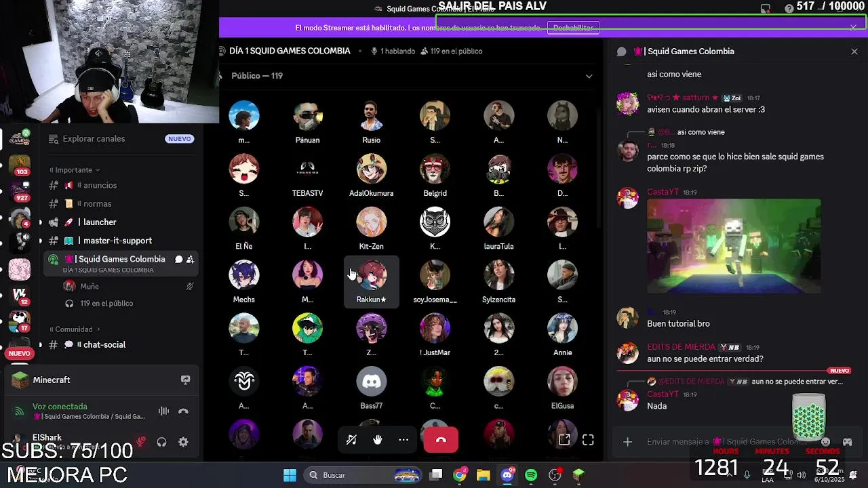The width and height of the screenshot is (868, 488).
Task: Open Explorar canales
Action: point(94,139)
